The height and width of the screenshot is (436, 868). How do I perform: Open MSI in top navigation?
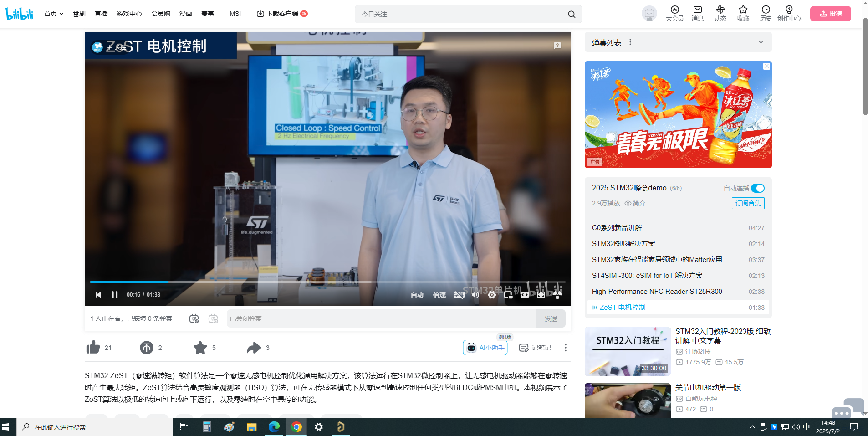(x=235, y=14)
